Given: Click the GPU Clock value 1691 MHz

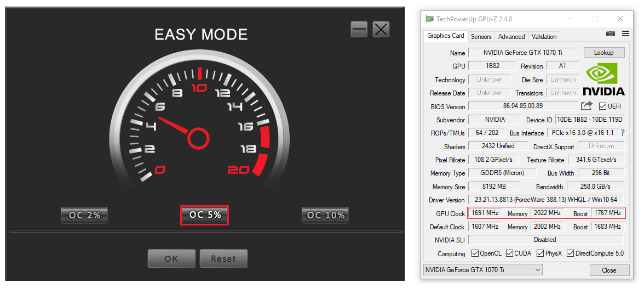Looking at the screenshot, I should click(485, 213).
